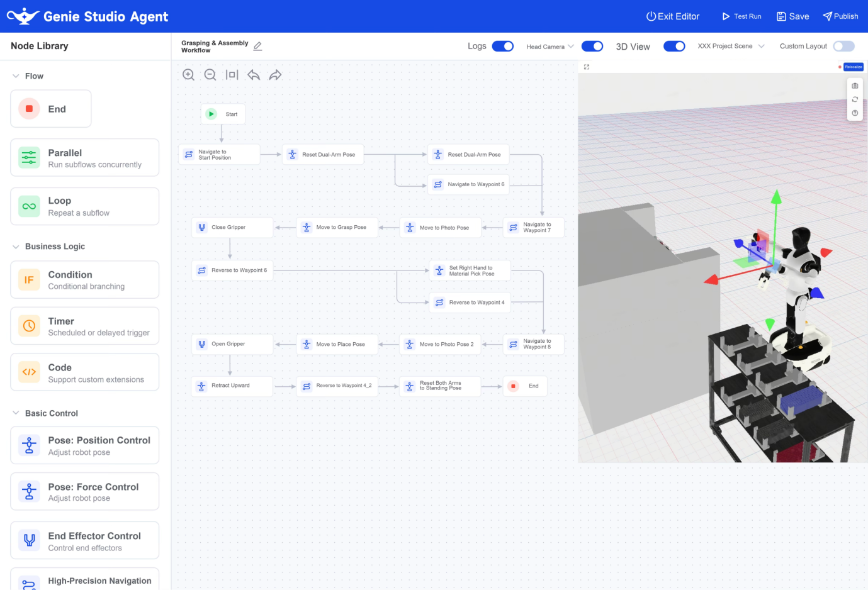Select the Loop node in library
This screenshot has width=868, height=590.
pos(84,206)
